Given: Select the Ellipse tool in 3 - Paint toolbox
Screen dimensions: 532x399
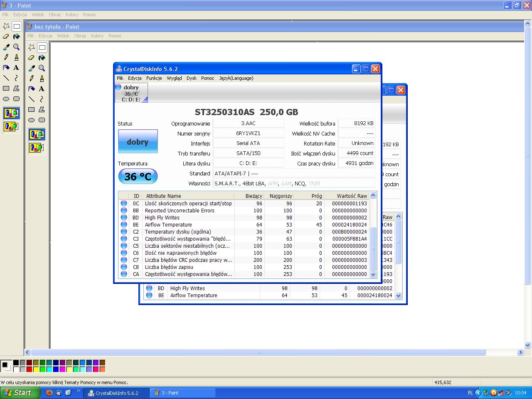Looking at the screenshot, I should (x=6, y=99).
